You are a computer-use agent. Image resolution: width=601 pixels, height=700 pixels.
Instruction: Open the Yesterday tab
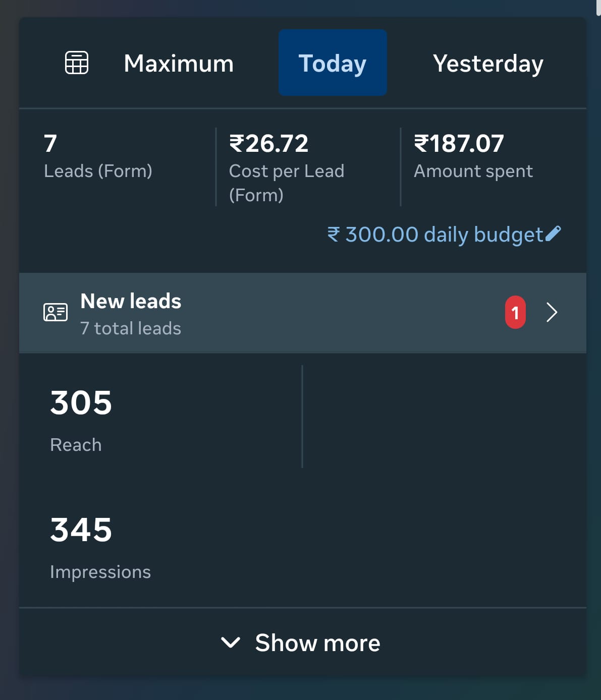pyautogui.click(x=488, y=64)
